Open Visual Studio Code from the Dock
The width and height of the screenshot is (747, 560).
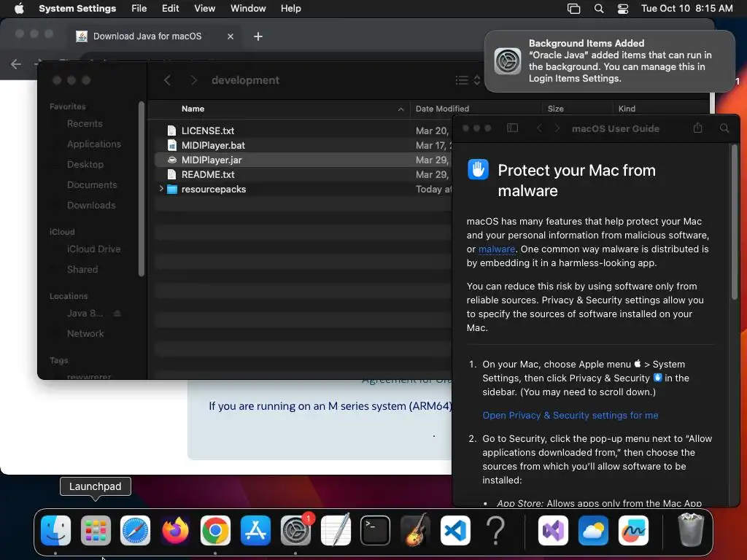(x=455, y=530)
